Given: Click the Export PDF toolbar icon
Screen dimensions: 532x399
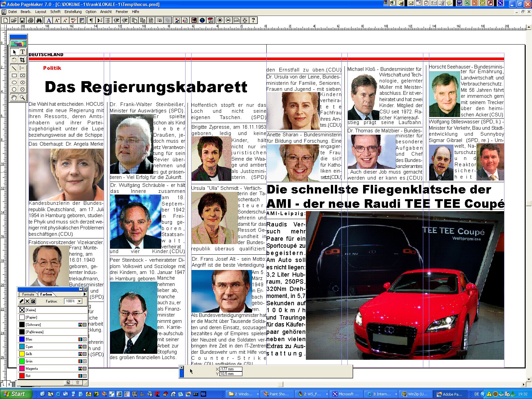Looking at the screenshot, I should click(x=210, y=20).
